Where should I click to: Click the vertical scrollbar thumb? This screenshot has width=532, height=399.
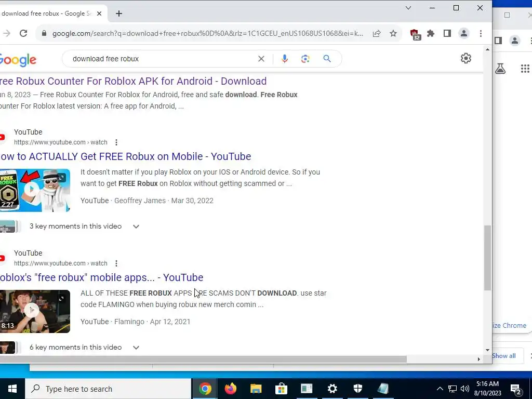click(487, 258)
